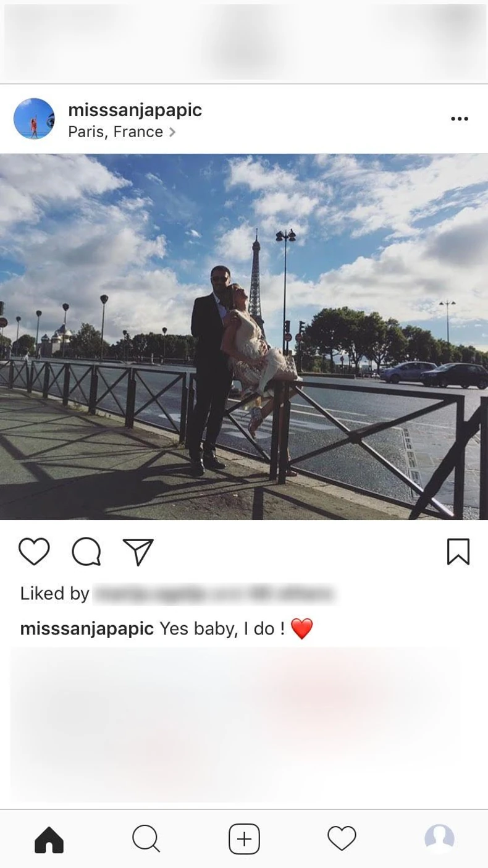Open Activity tab heart in bottom bar
This screenshot has width=488, height=868.
point(342,839)
